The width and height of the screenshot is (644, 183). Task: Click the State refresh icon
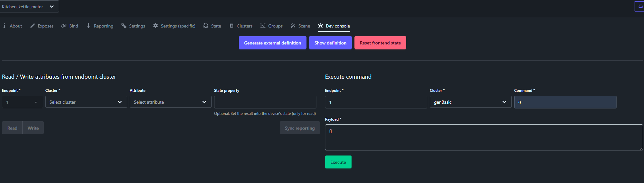(x=206, y=26)
